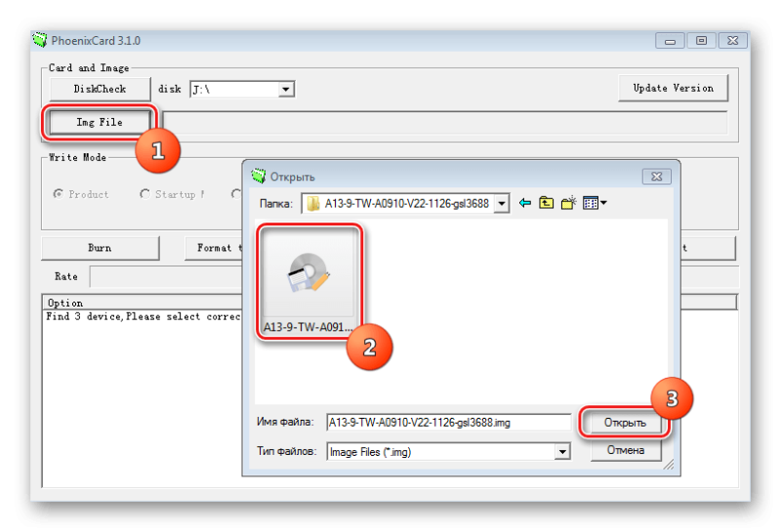Click the Открыть button

[625, 423]
